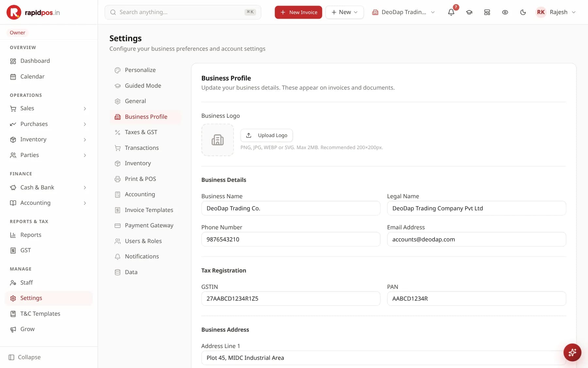Open Reports in the sidebar

49,235
